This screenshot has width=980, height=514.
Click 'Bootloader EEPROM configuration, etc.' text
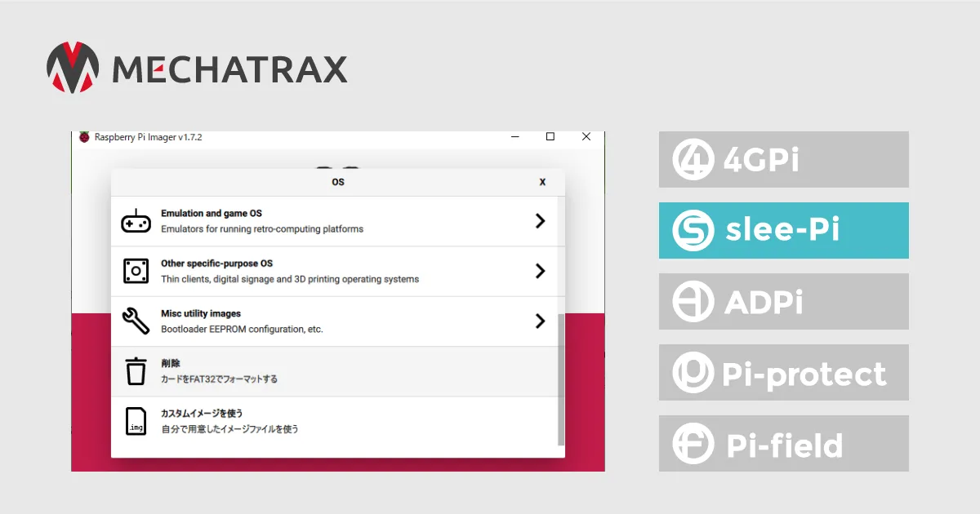pyautogui.click(x=242, y=330)
